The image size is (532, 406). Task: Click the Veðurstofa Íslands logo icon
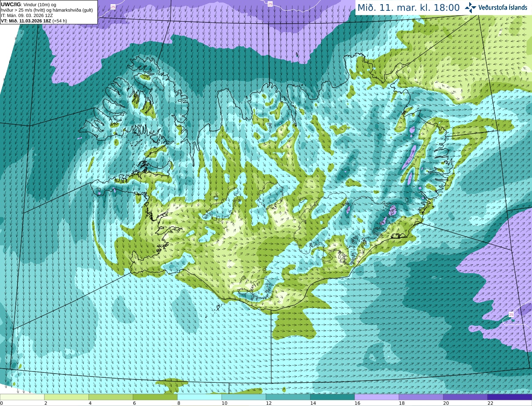click(x=470, y=7)
